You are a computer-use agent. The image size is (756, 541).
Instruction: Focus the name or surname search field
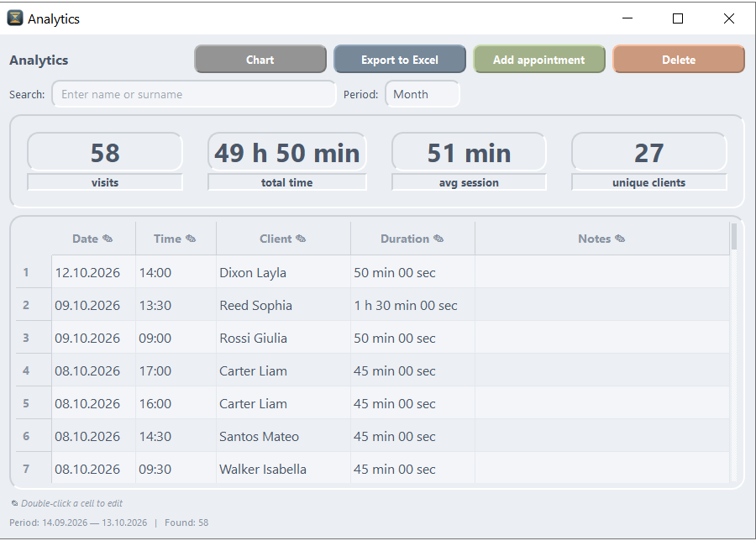pos(194,94)
